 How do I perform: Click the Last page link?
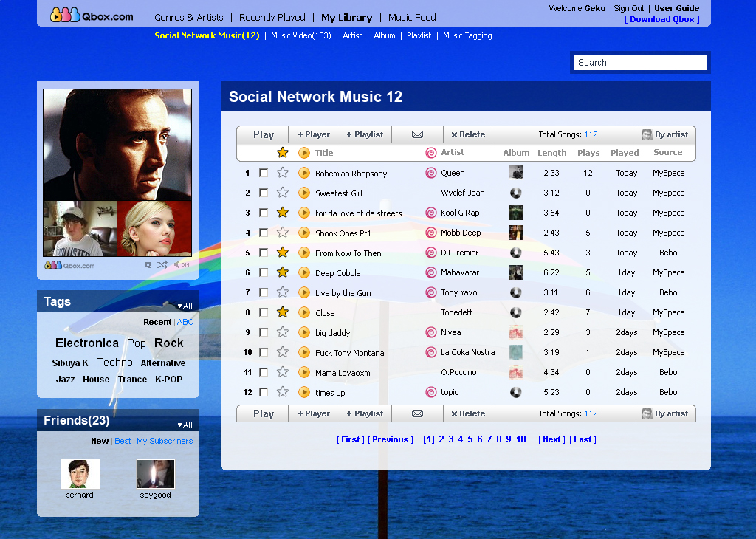click(583, 439)
